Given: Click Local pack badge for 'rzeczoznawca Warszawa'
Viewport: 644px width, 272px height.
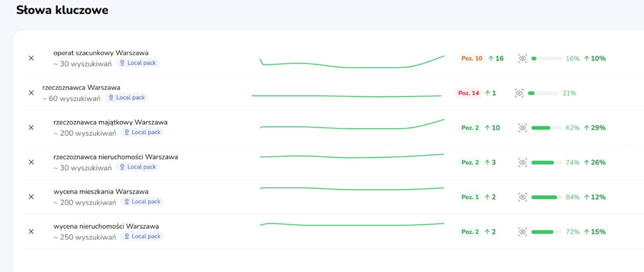Looking at the screenshot, I should click(x=126, y=98).
